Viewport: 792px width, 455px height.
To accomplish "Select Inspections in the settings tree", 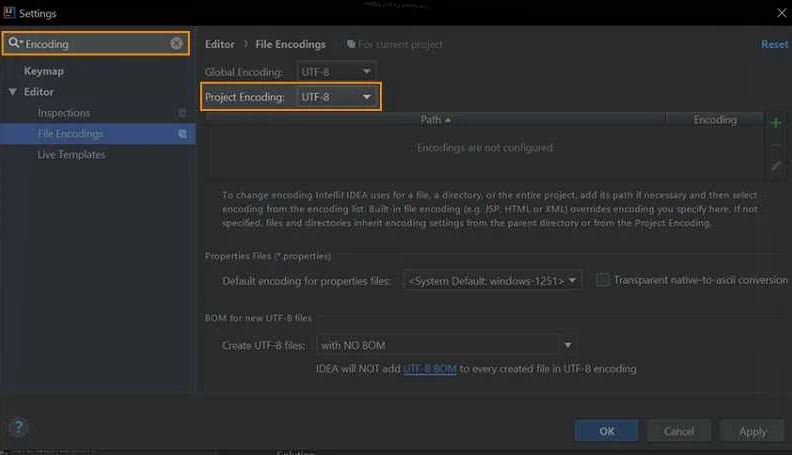I will click(x=64, y=113).
